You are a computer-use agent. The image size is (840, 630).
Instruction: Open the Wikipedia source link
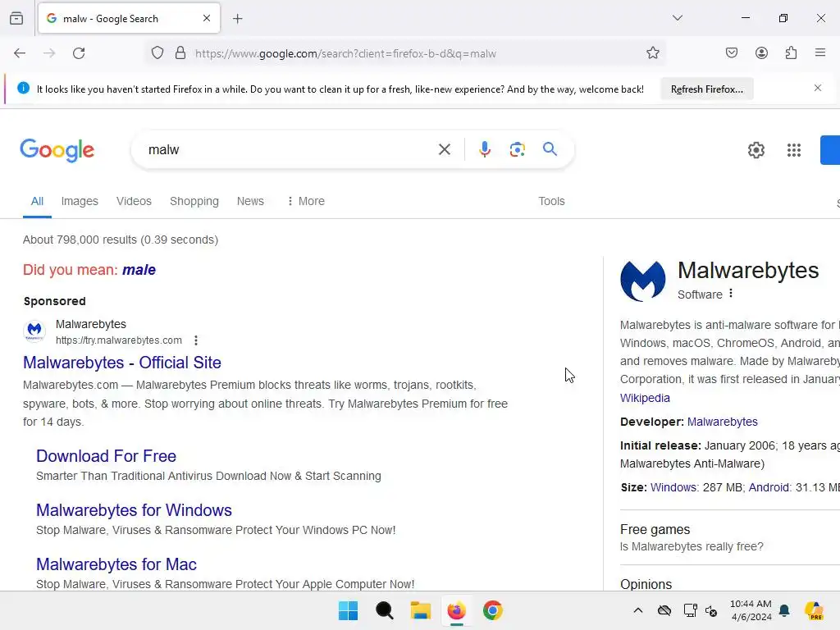[645, 398]
